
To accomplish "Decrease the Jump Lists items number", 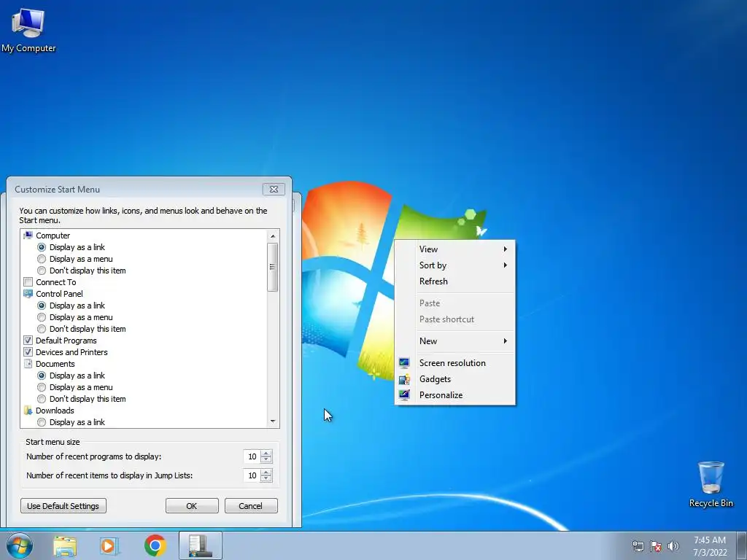I will click(266, 478).
